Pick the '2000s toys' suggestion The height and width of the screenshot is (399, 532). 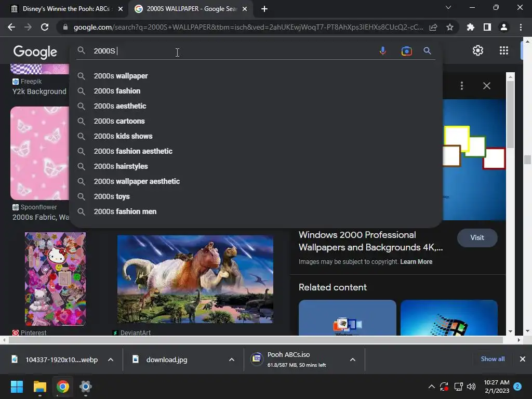click(256, 196)
